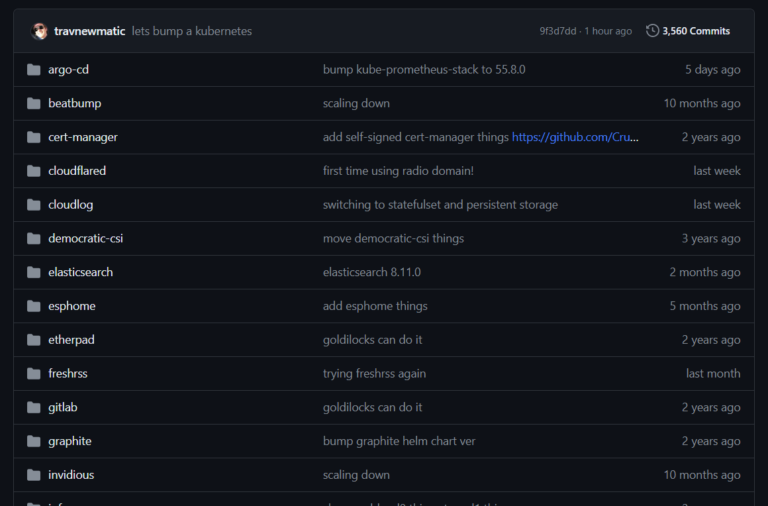
Task: Click the cert-manager folder icon
Action: click(34, 138)
